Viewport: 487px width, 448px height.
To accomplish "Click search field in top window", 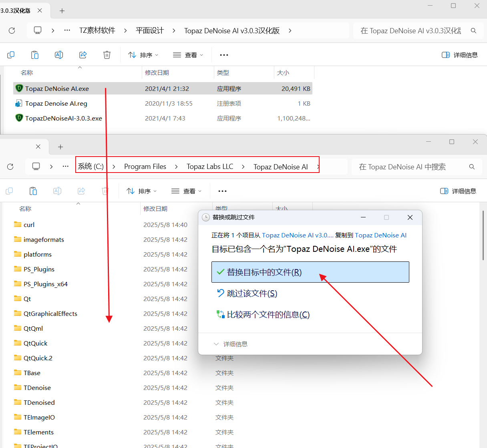I will (x=411, y=30).
